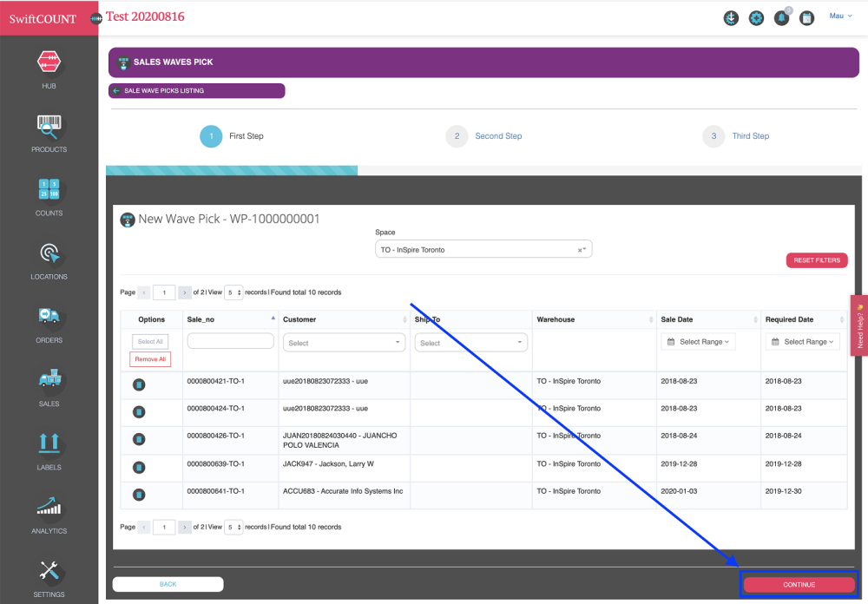Go to next page in top pager
This screenshot has height=604, width=868.
pos(184,292)
